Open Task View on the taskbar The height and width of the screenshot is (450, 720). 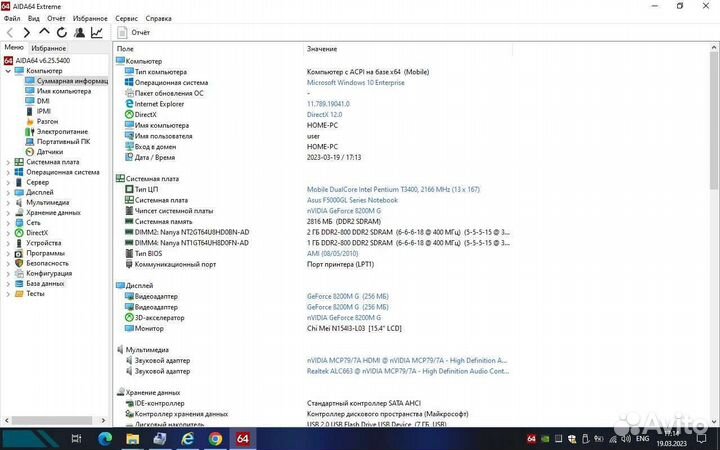pyautogui.click(x=77, y=439)
